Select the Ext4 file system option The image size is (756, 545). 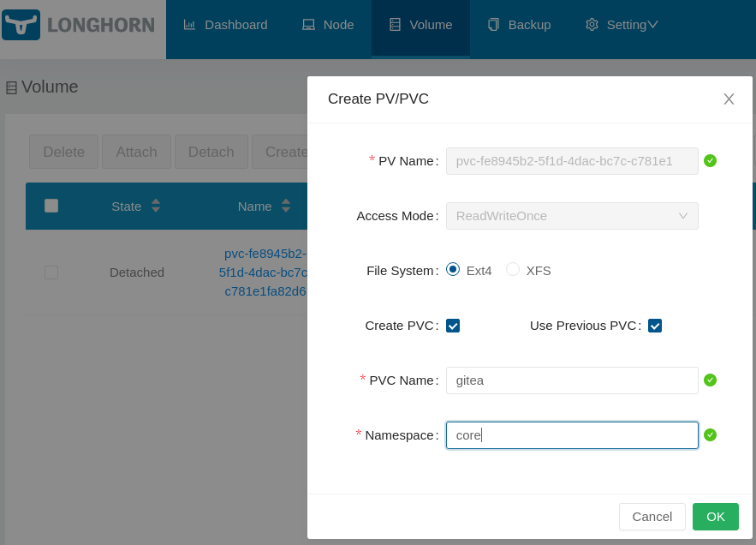tap(453, 269)
